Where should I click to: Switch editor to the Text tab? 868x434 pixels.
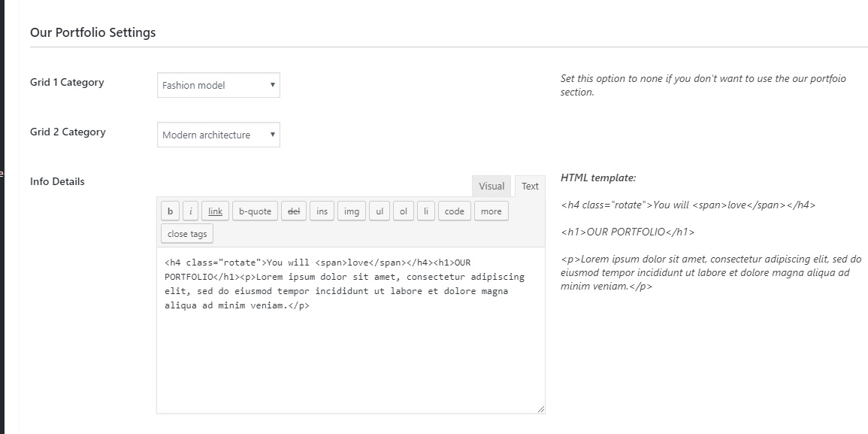(x=530, y=187)
